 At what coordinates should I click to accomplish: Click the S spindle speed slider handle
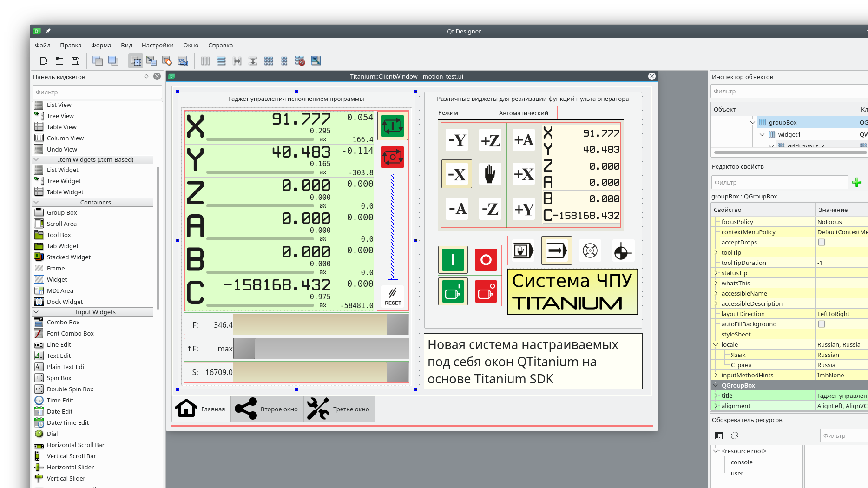pos(397,372)
